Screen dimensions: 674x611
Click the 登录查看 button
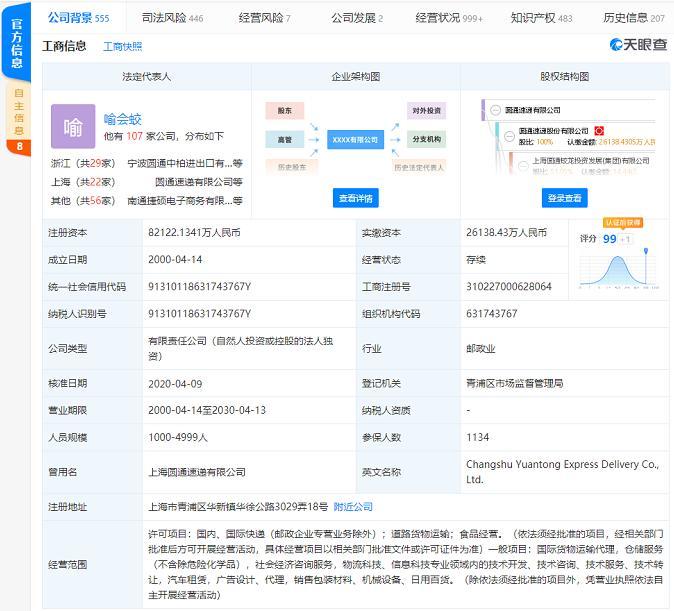pos(564,198)
